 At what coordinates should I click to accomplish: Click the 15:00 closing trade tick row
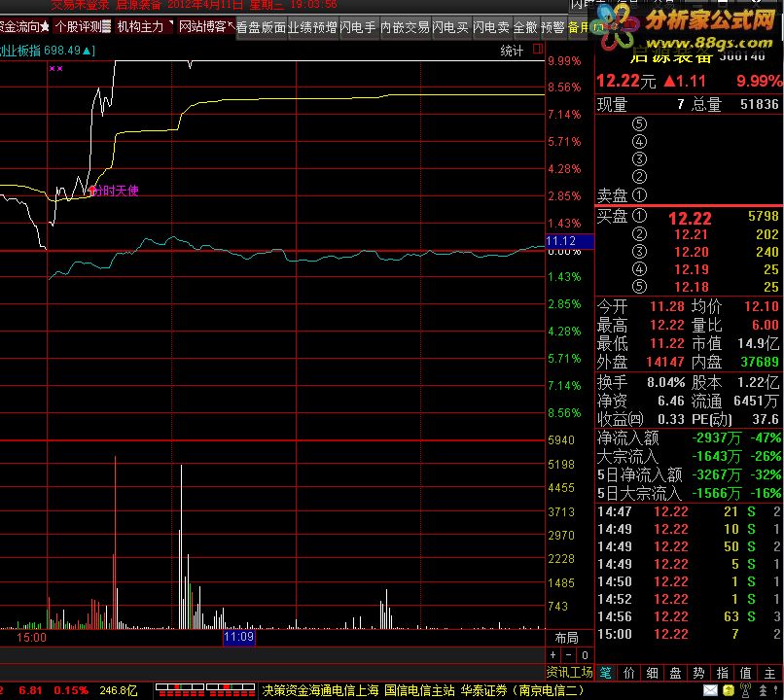click(688, 634)
